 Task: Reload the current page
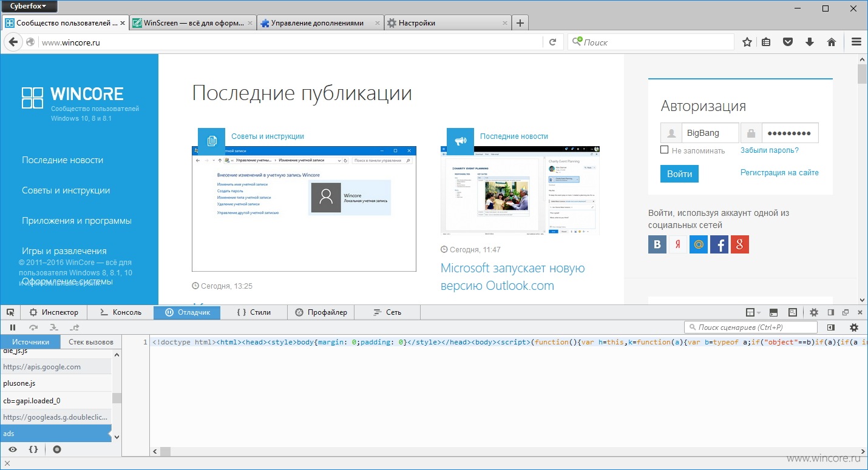(552, 42)
